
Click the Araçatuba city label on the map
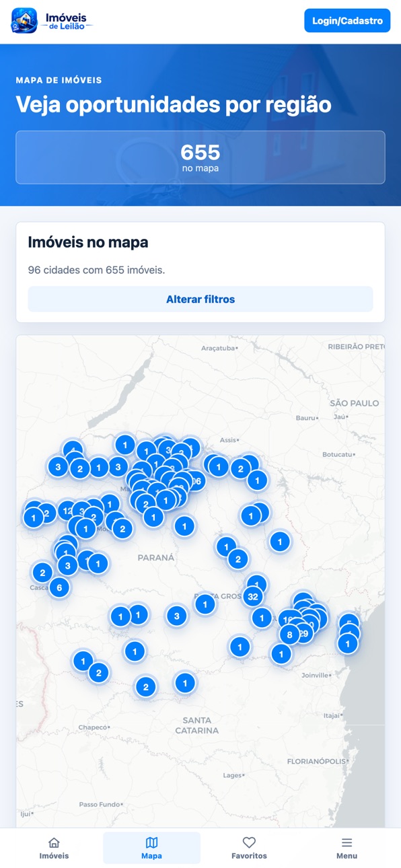tap(219, 348)
